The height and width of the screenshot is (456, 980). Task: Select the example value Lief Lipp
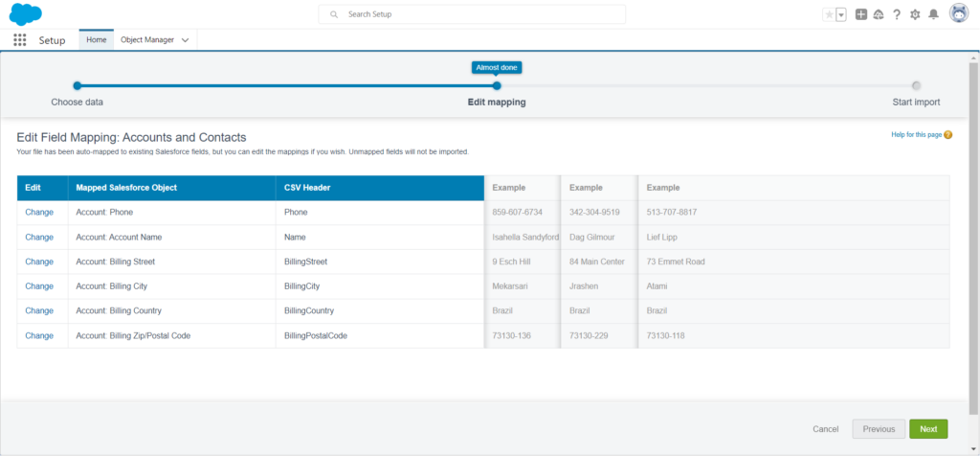(662, 237)
